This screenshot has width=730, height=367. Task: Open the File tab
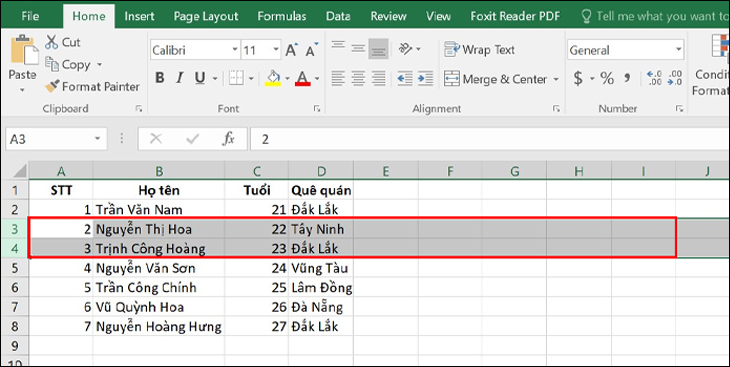click(30, 16)
